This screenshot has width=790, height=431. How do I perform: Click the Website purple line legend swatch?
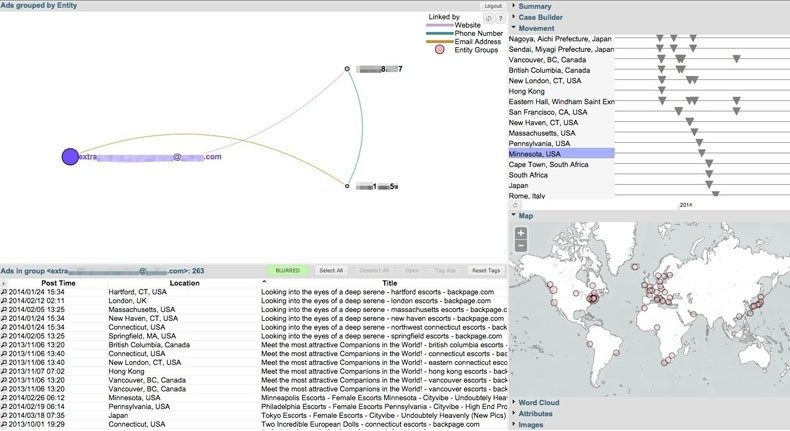(439, 25)
